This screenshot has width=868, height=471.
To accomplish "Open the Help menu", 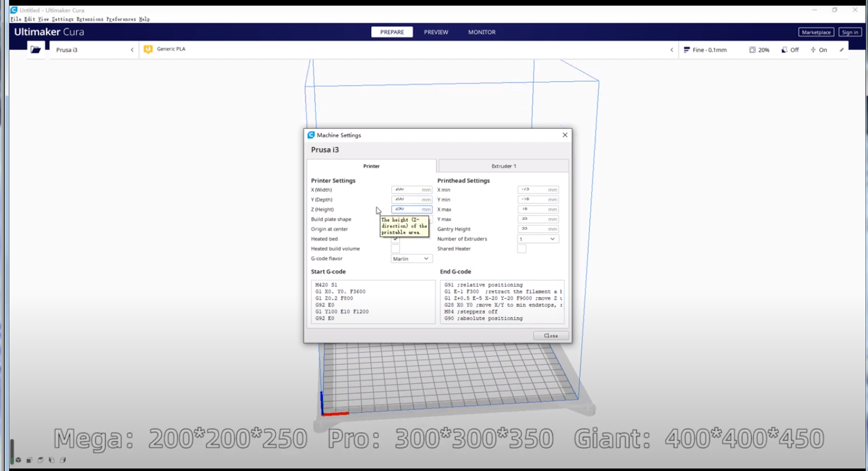I will click(144, 19).
